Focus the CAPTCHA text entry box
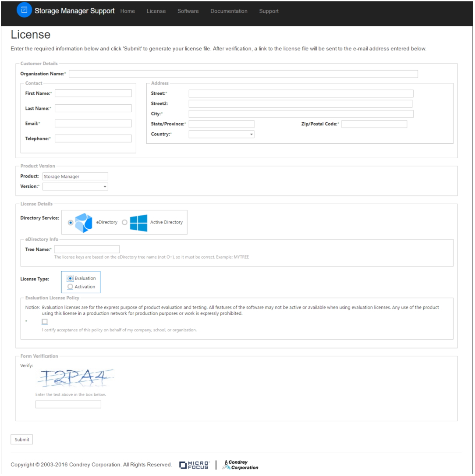Screen dimensions: 475x476 68,405
